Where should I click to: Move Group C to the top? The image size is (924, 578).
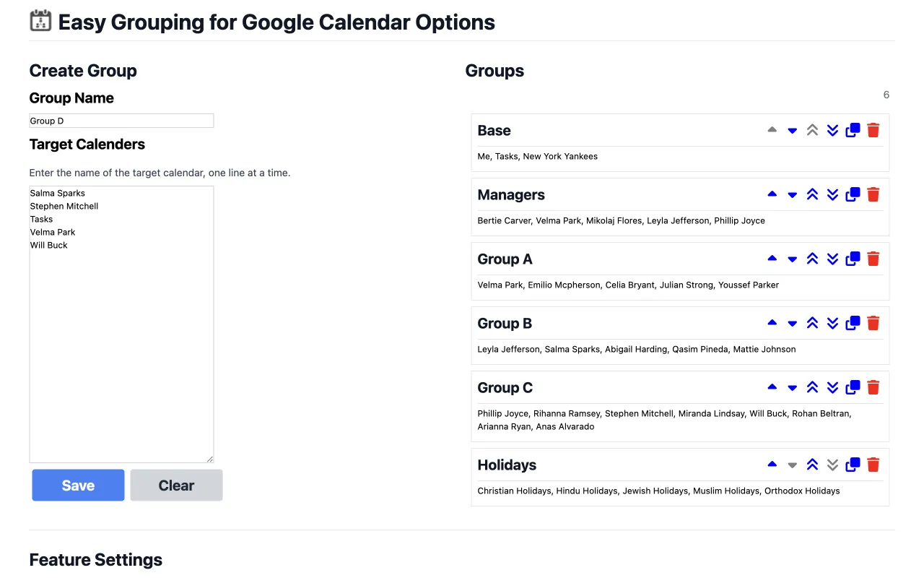point(812,387)
